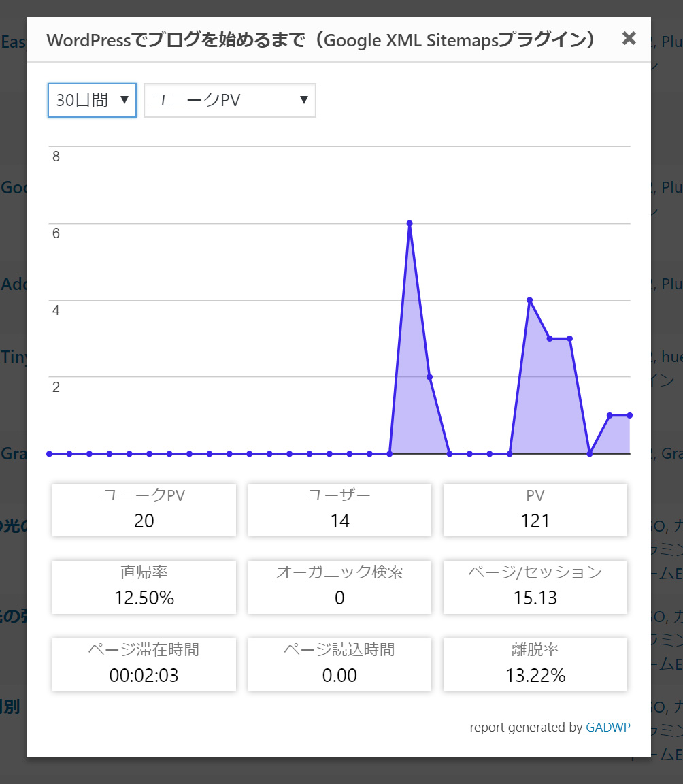Open the 30日間 period dropdown

(92, 101)
